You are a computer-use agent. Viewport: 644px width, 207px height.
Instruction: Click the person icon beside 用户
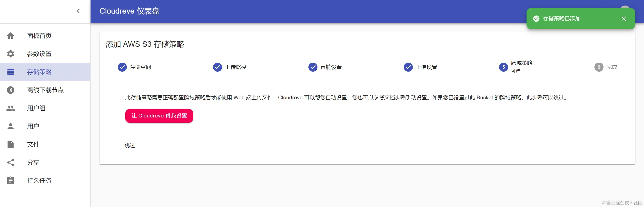(11, 126)
